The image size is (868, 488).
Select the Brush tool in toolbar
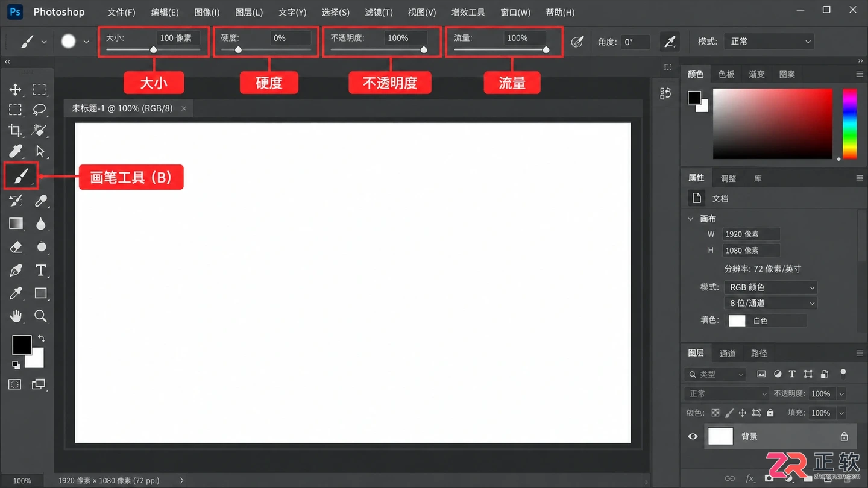click(21, 177)
